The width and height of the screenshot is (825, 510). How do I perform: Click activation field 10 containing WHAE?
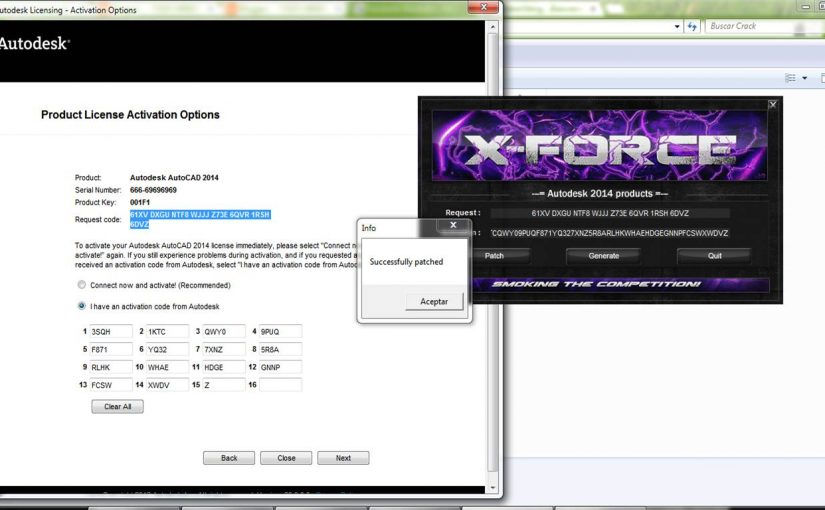167,367
